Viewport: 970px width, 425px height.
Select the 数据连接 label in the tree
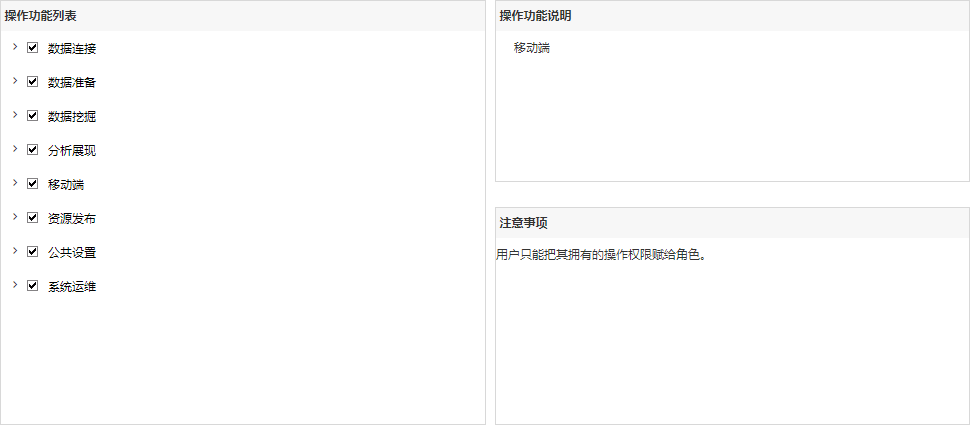tap(72, 49)
